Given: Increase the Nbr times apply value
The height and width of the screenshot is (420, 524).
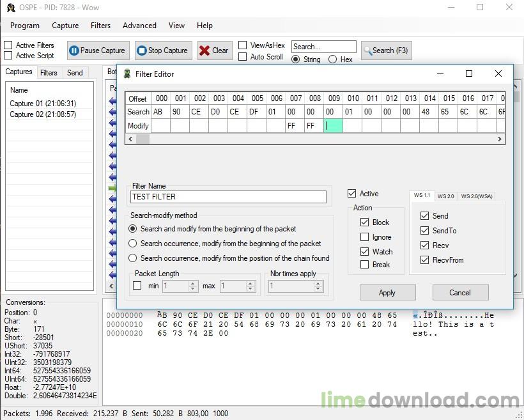Looking at the screenshot, I should tap(318, 284).
